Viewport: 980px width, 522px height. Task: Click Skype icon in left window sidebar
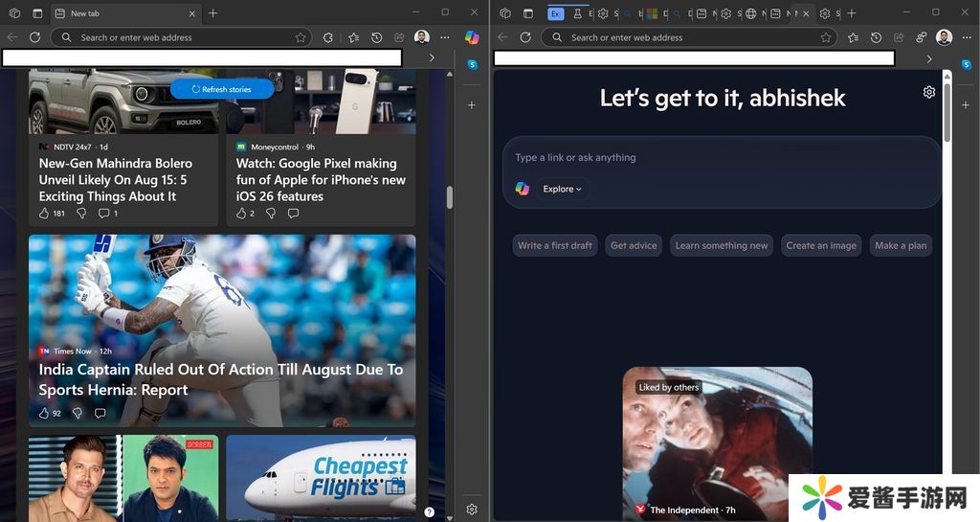coord(472,64)
